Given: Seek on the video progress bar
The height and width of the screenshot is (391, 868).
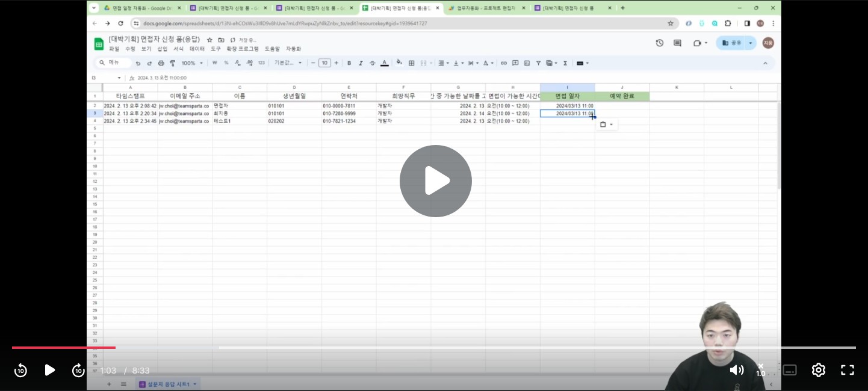Looking at the screenshot, I should pos(434,348).
